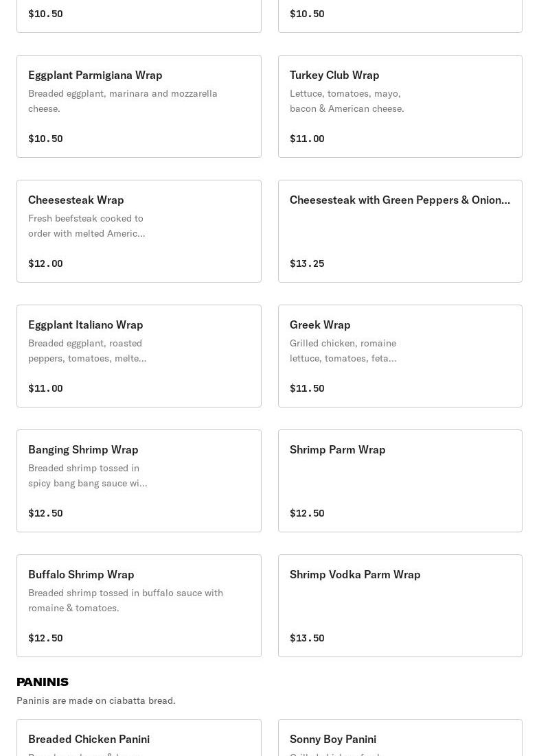
Task: Click the $13.50 Shrimp Vodka Parm price
Action: (307, 638)
